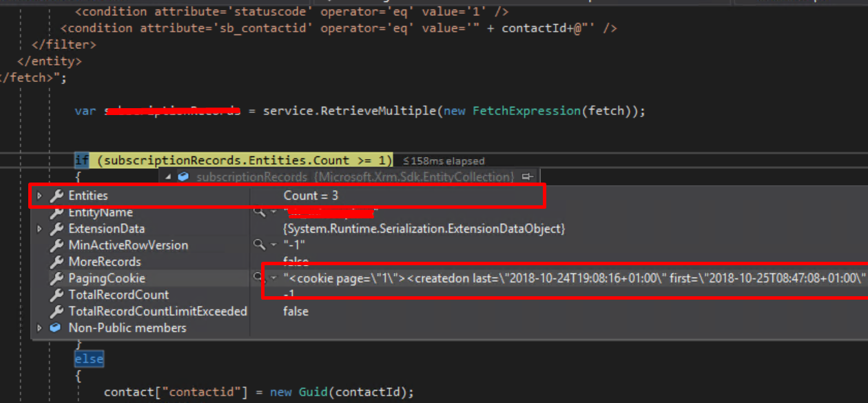868x403 pixels.
Task: Select the TotalRecordCountLimitExceeded property row
Action: [x=157, y=311]
